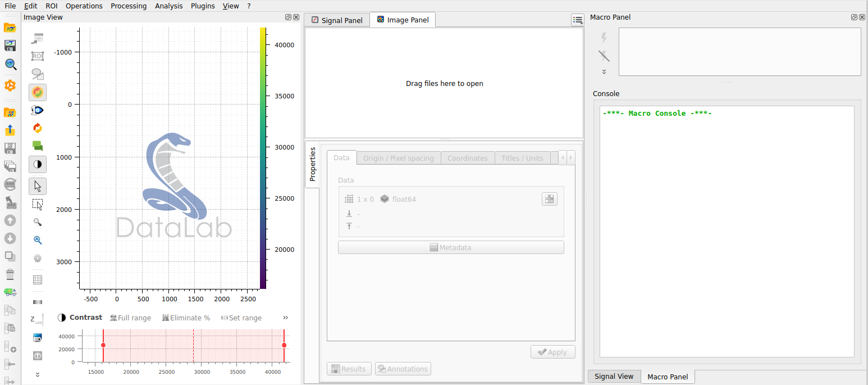Toggle the Z log scale icon
The width and height of the screenshot is (868, 385).
38,320
